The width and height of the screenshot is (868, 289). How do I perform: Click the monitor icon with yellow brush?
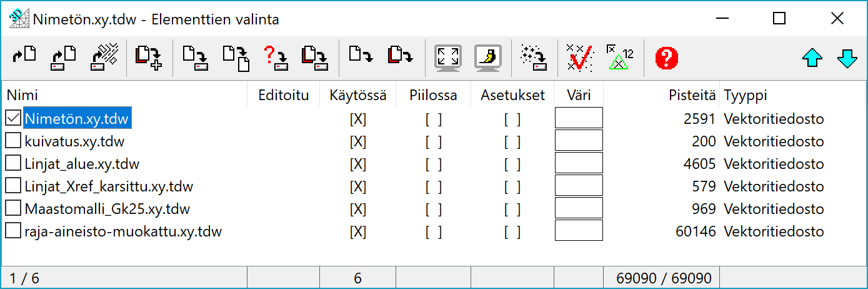[x=488, y=58]
